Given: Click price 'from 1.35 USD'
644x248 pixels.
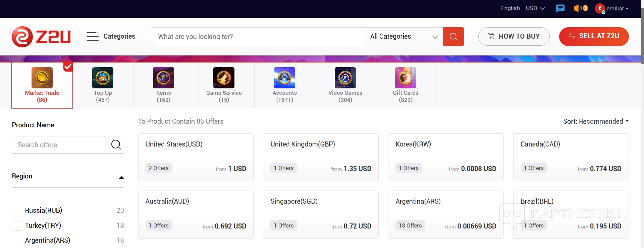Looking at the screenshot, I should (351, 169).
